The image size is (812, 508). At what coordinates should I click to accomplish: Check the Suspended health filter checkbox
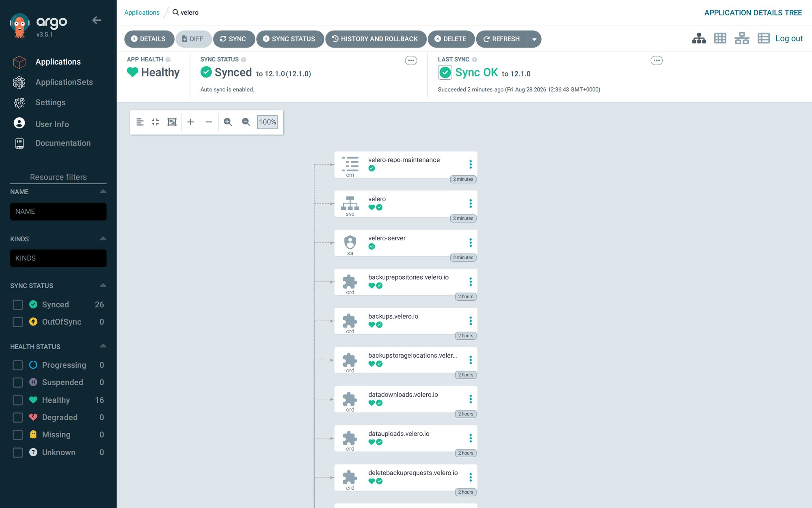click(18, 382)
